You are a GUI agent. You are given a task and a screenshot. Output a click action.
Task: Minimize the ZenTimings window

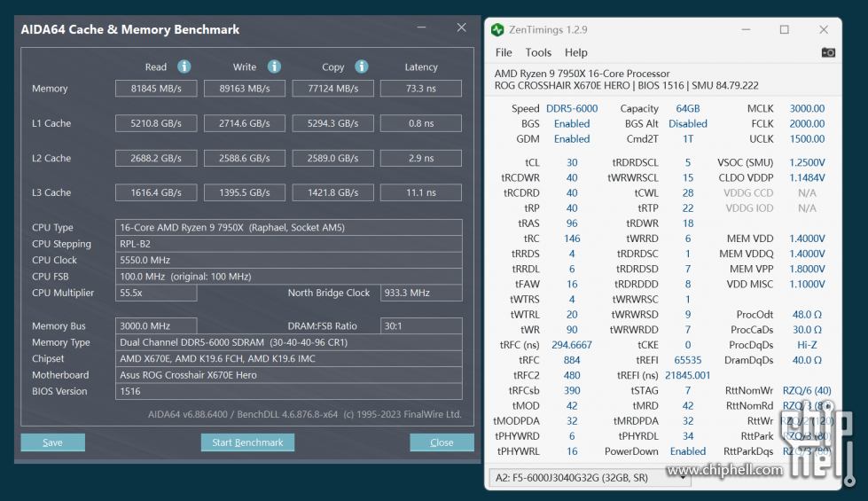(746, 29)
